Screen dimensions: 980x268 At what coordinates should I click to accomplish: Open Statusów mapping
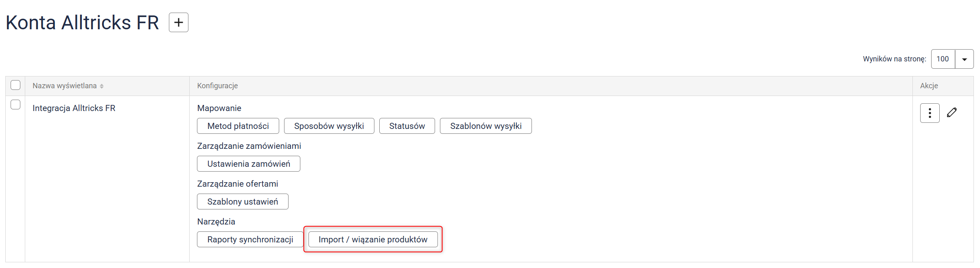(407, 126)
